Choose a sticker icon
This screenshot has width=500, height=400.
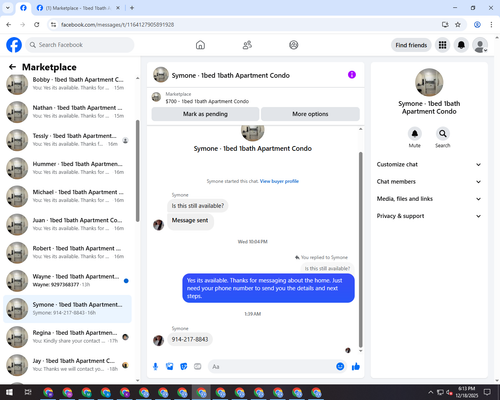184,367
